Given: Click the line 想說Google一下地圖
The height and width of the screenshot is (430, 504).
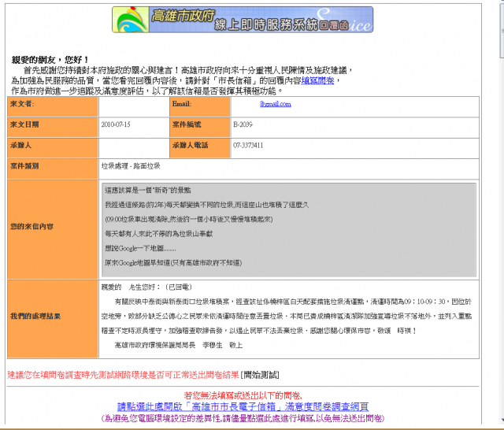Looking at the screenshot, I should pyautogui.click(x=140, y=248).
